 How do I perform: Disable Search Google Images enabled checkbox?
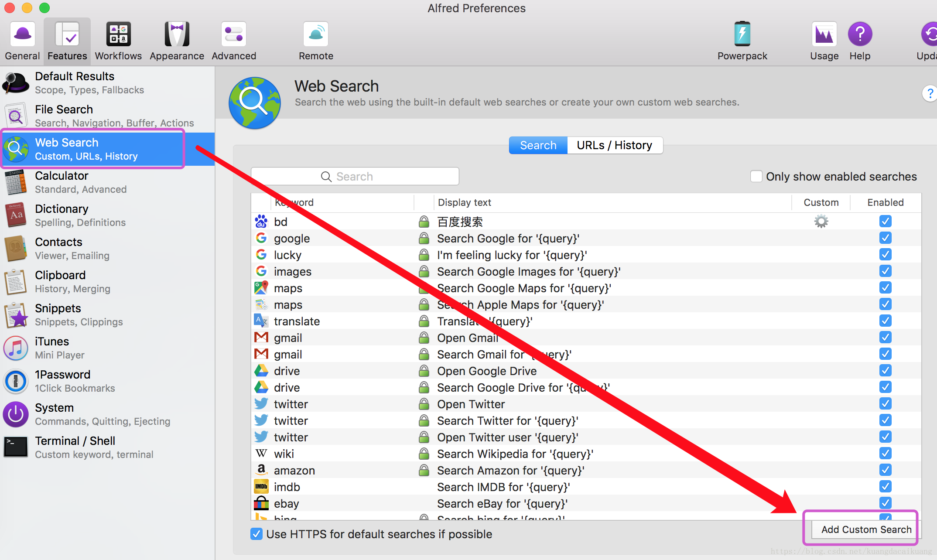tap(885, 271)
